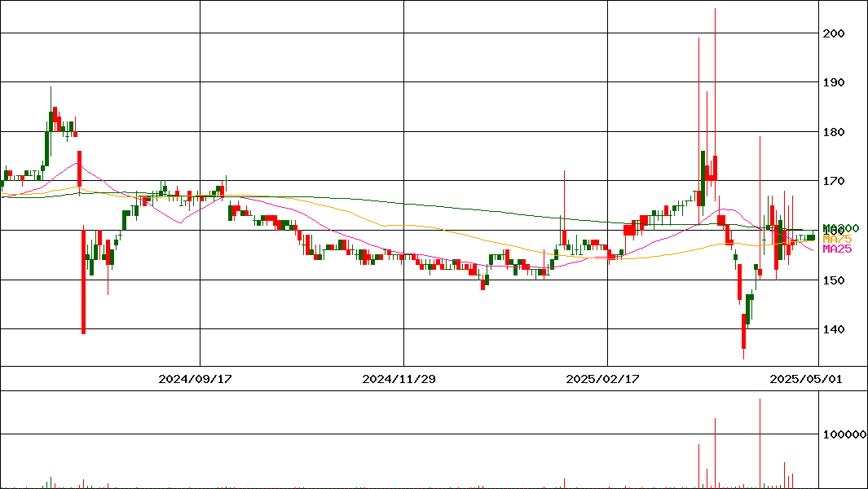Click the 180 price axis label
Viewport: 868px width, 489px height.
(x=834, y=132)
